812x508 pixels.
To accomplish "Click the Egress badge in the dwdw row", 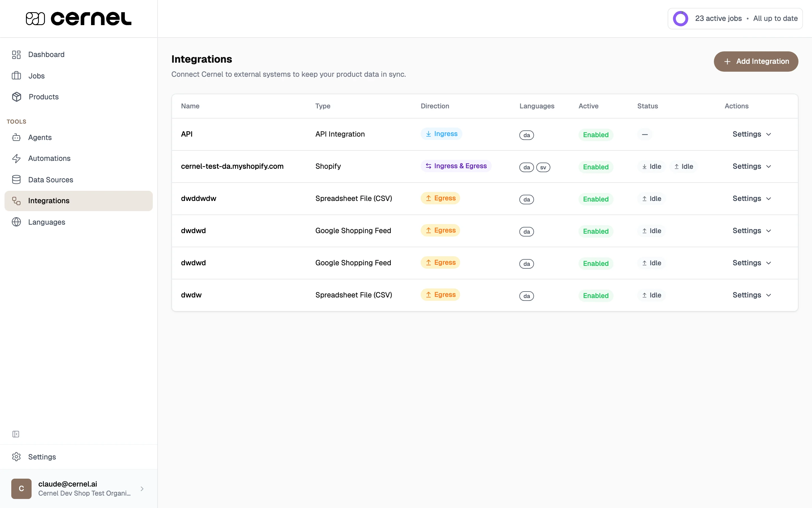I will [440, 295].
